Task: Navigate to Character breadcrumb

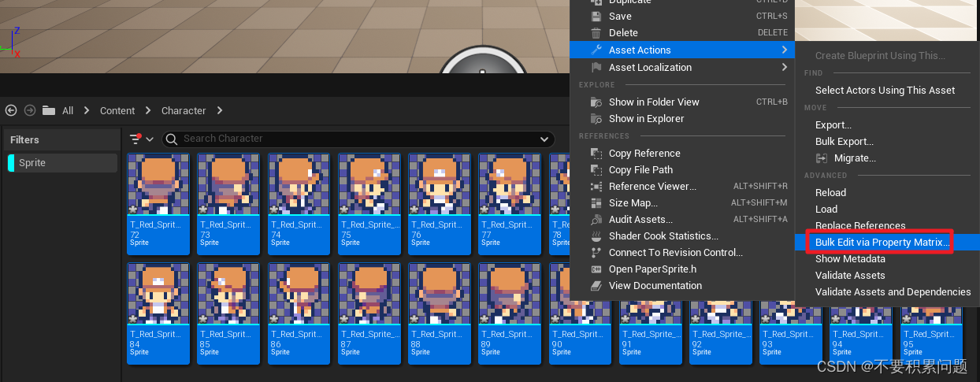Action: [x=184, y=110]
